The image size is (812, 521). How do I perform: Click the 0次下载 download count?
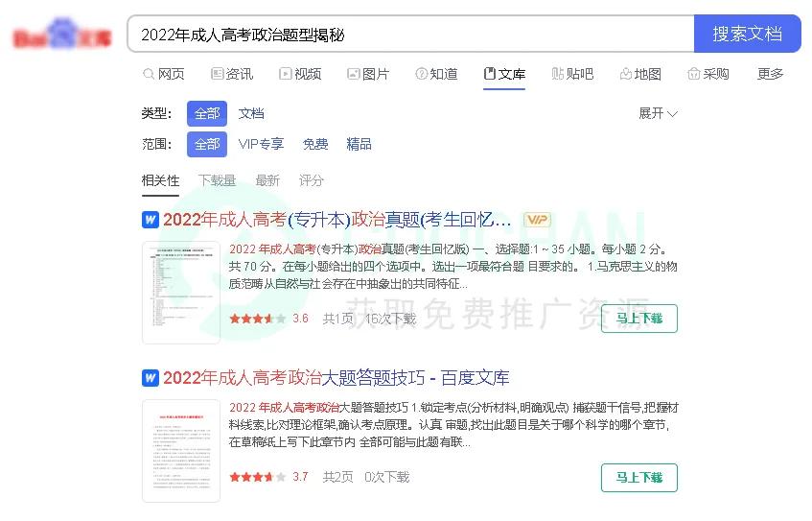pos(387,477)
